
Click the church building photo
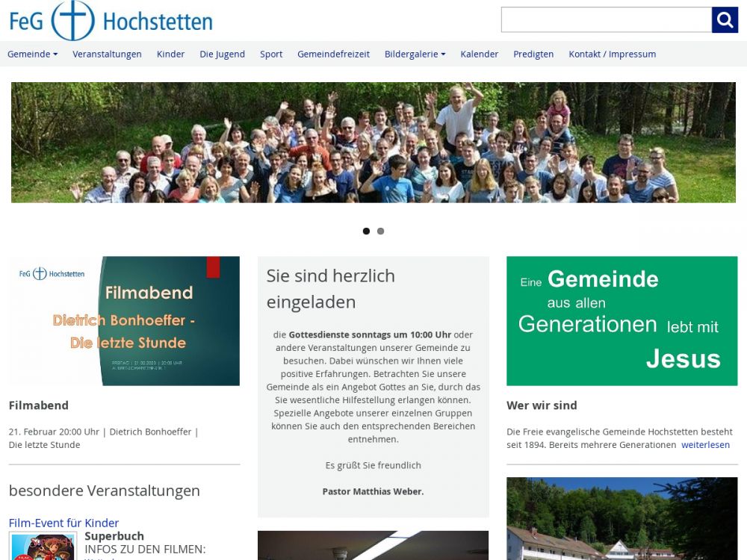point(622,519)
